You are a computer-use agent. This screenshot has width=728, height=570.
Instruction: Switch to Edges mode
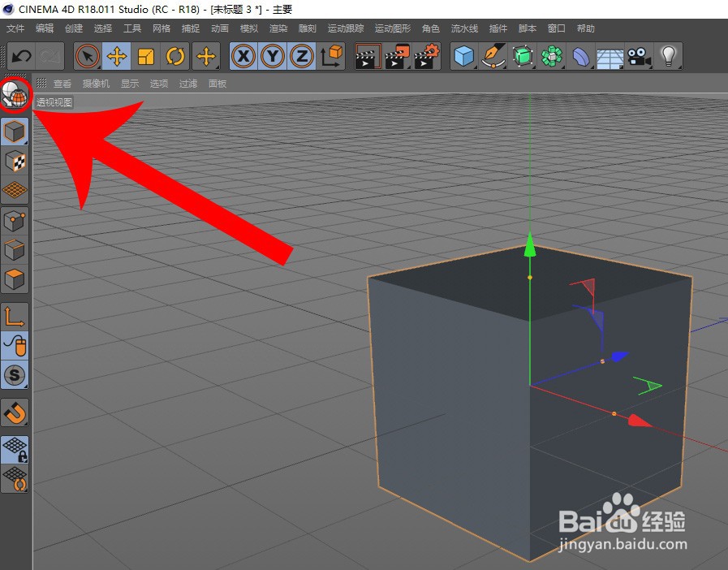[15, 250]
